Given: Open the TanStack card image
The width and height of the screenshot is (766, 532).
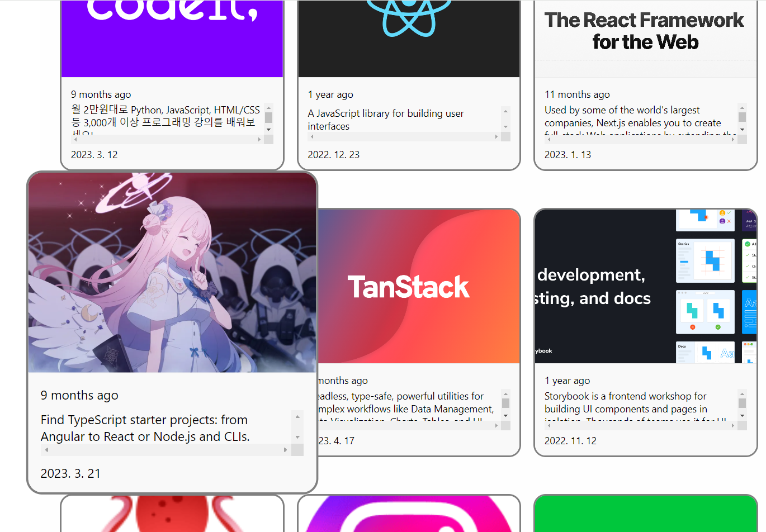Looking at the screenshot, I should point(419,287).
